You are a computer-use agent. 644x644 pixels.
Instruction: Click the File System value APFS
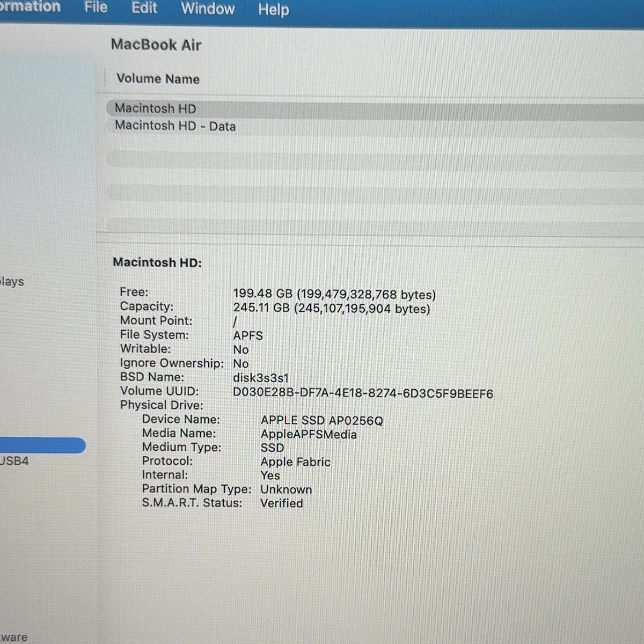click(248, 336)
